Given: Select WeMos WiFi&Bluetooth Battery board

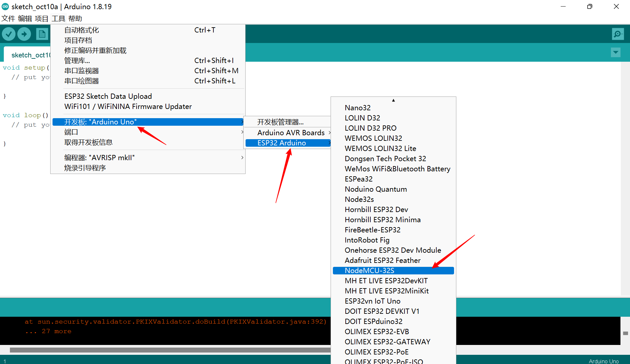Looking at the screenshot, I should click(x=393, y=169).
